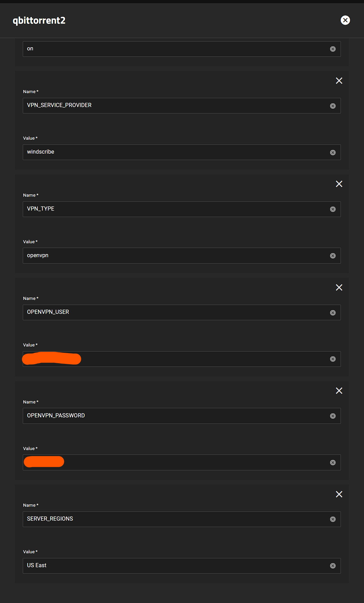This screenshot has height=603, width=364.
Task: Focus the VPN_TYPE name input
Action: 174,209
